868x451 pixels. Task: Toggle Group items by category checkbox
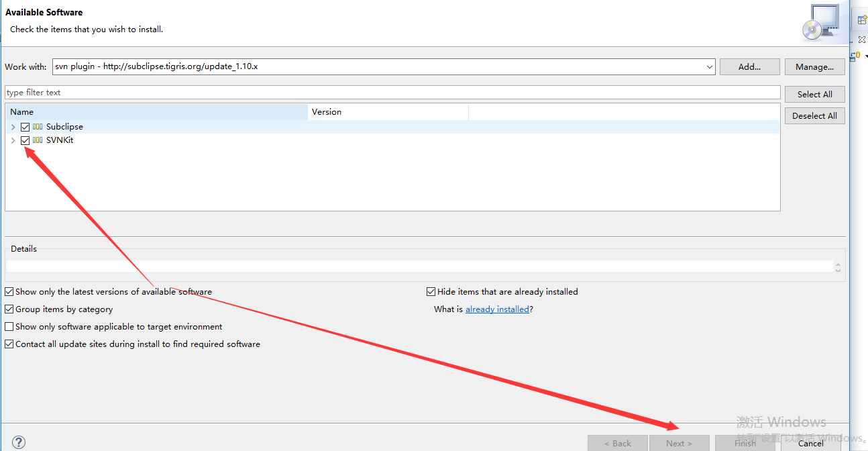click(x=9, y=309)
